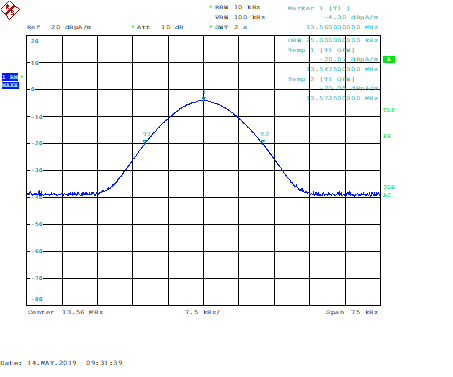The image size is (453, 377).
Task: Click Marker 1 triangle at the trace peak
Action: (204, 98)
